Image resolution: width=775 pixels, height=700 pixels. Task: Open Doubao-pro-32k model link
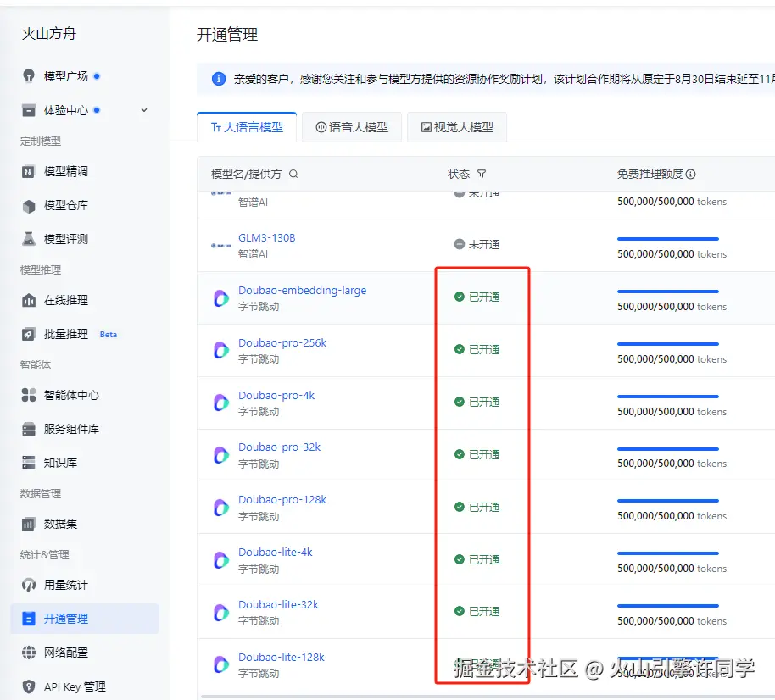pos(279,447)
